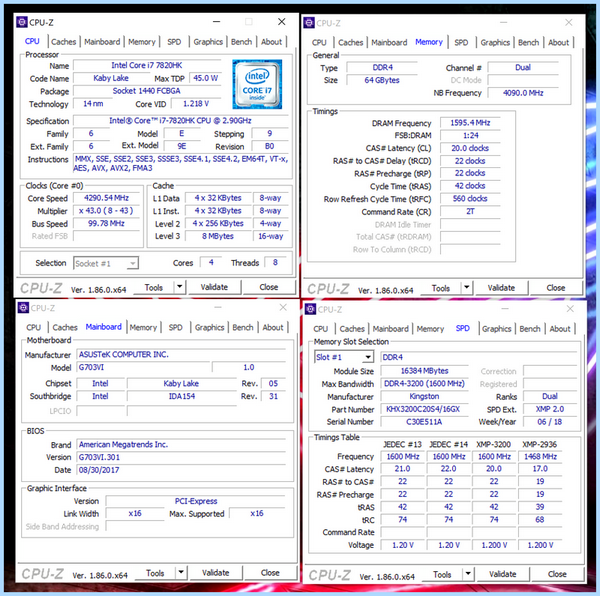
Task: Click the CPU-Z app icon in the Memory window
Action: 309,23
